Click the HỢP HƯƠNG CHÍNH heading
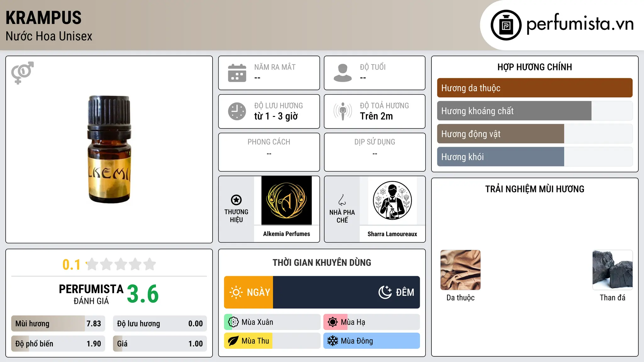 click(x=535, y=67)
